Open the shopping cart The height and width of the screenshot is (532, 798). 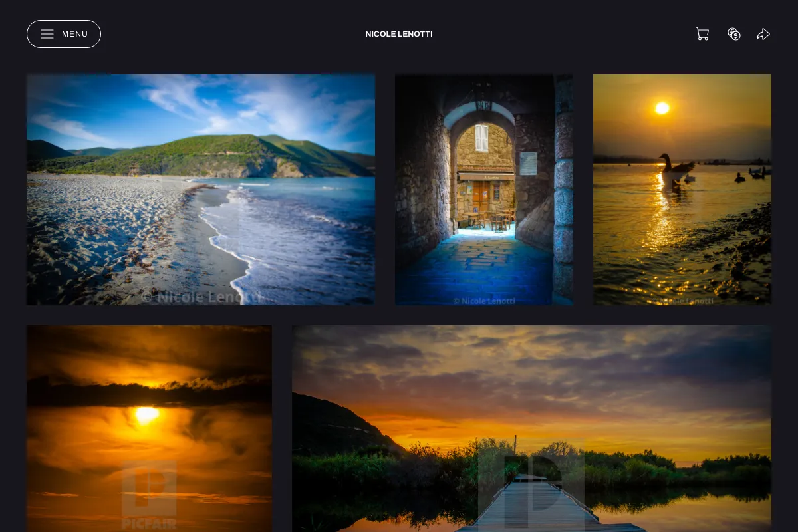point(702,34)
